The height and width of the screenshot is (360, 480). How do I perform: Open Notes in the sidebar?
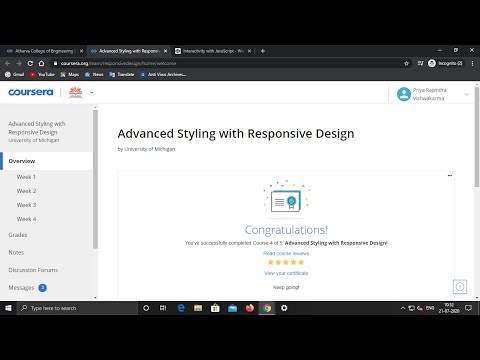point(16,253)
